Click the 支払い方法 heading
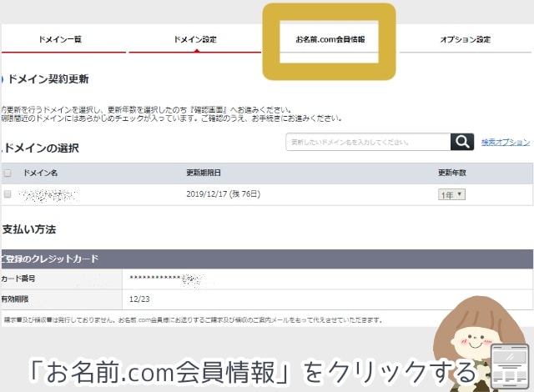 29,229
